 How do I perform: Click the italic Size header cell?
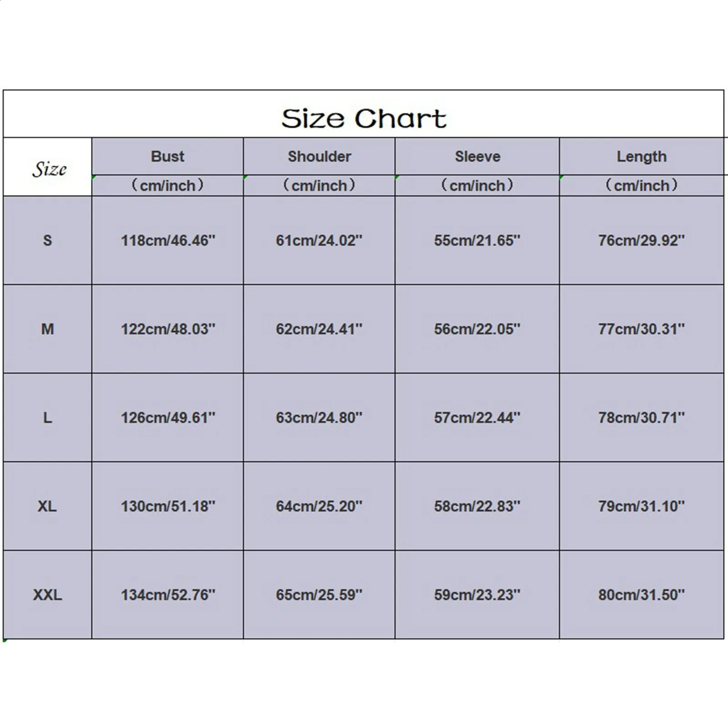[47, 167]
